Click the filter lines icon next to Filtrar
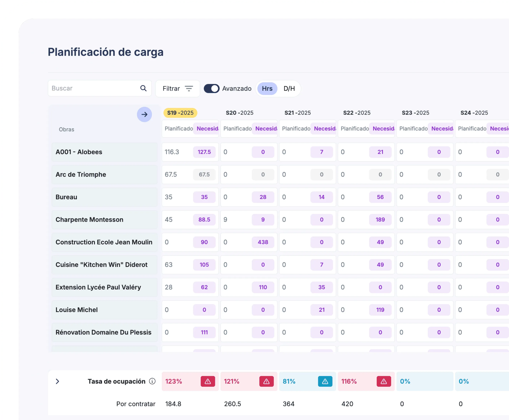 coord(189,88)
